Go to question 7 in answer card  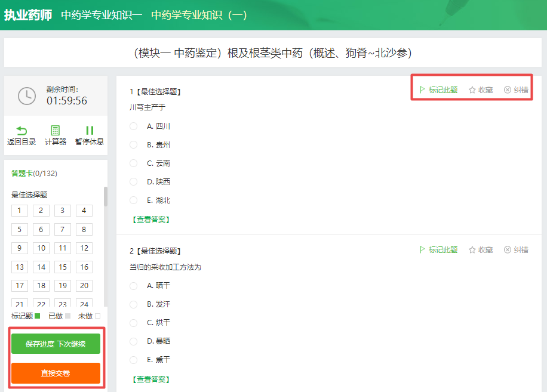pyautogui.click(x=63, y=230)
